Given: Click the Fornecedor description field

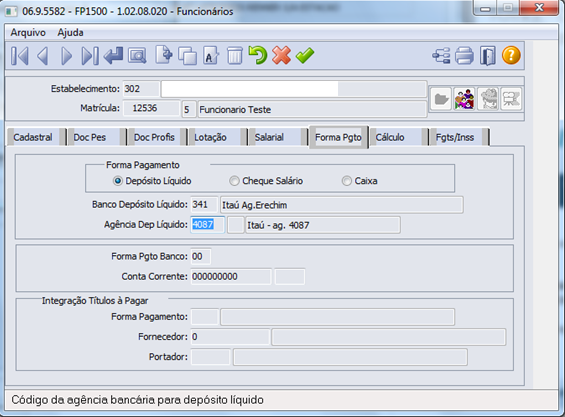Looking at the screenshot, I should click(x=389, y=337).
